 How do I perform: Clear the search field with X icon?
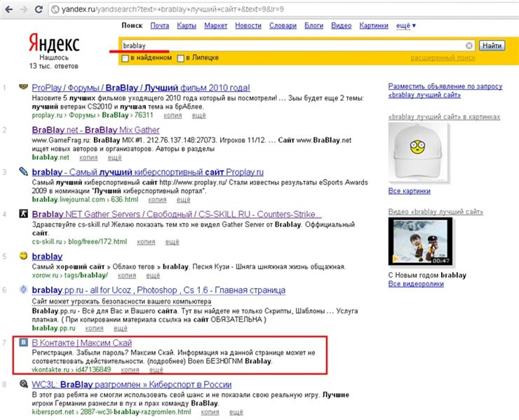click(x=470, y=46)
